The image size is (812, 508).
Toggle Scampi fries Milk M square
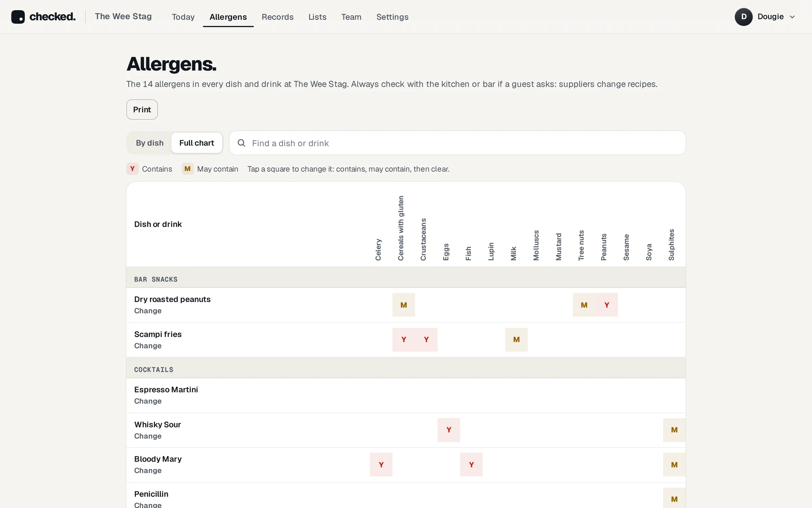pyautogui.click(x=516, y=339)
